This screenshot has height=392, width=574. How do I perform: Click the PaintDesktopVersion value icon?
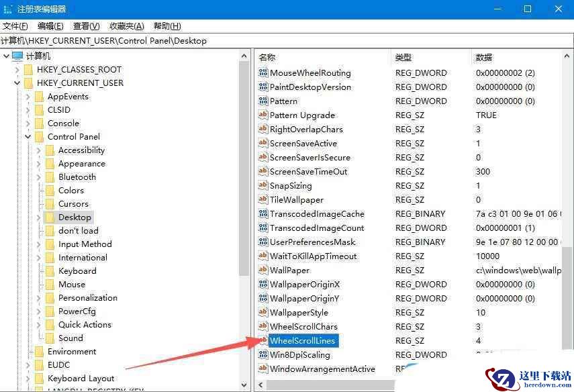pyautogui.click(x=263, y=87)
